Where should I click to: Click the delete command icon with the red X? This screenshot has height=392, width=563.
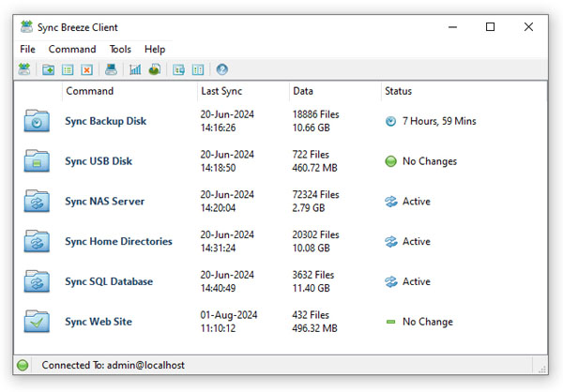(x=87, y=69)
